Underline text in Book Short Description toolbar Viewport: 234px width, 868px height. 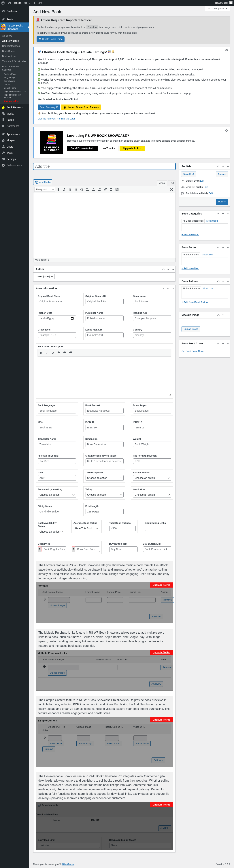53,353
